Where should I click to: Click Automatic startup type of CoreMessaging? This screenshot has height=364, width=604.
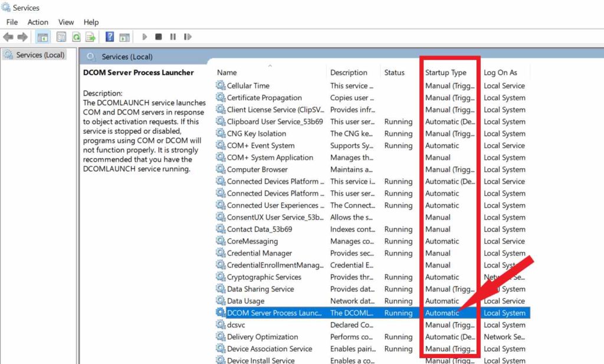(442, 241)
